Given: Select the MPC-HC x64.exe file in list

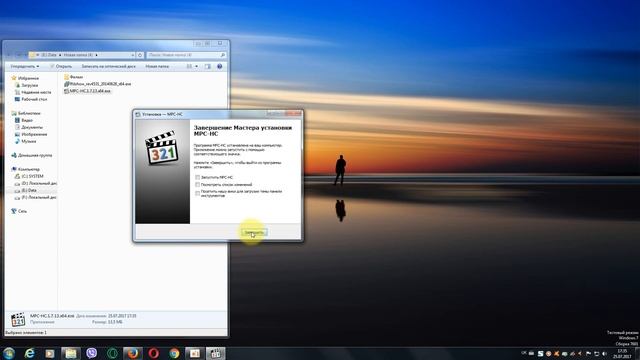Looking at the screenshot, I should pyautogui.click(x=87, y=91).
